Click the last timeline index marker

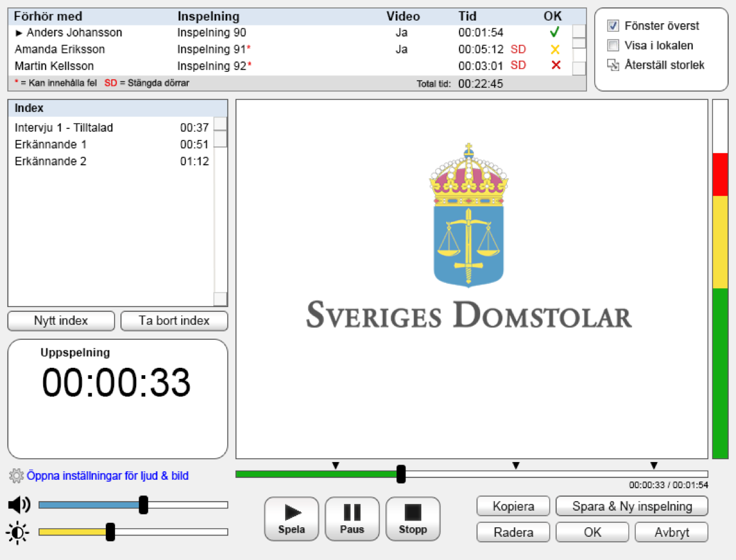[654, 466]
